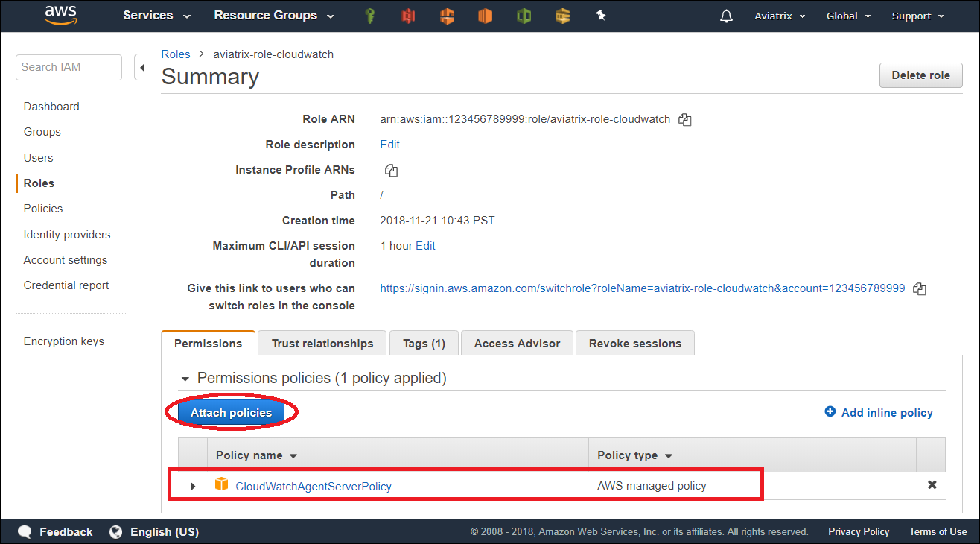
Task: Click the plus icon for Add inline policy
Action: pos(830,412)
